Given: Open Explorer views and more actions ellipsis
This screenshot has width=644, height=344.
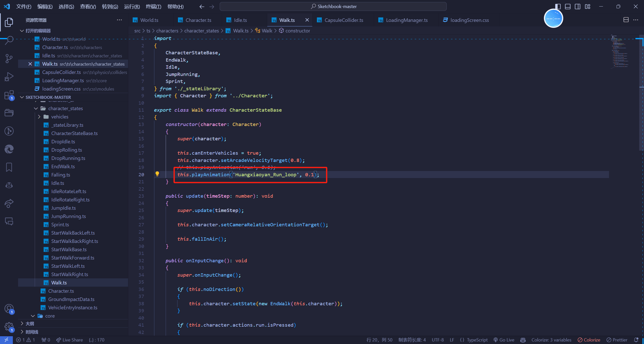Looking at the screenshot, I should pyautogui.click(x=119, y=20).
